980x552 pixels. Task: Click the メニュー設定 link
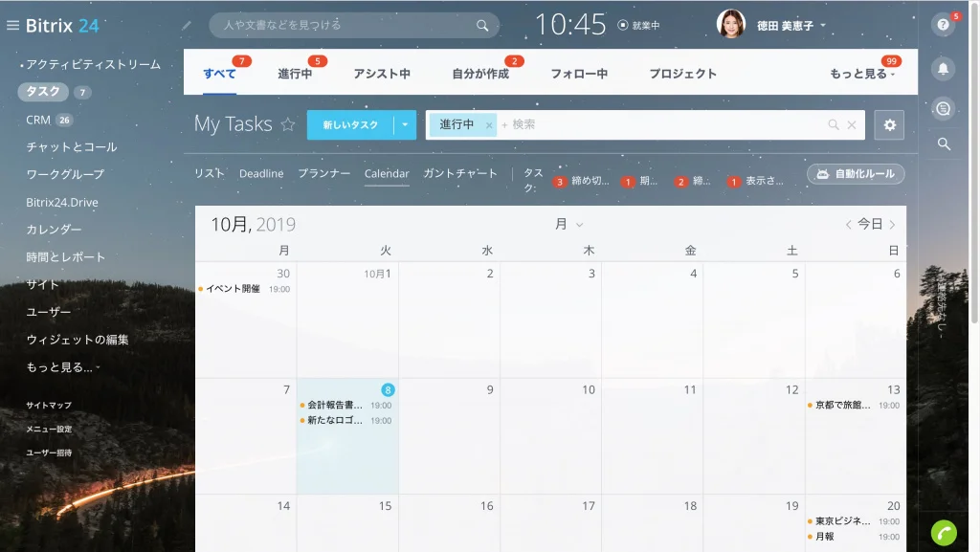49,429
